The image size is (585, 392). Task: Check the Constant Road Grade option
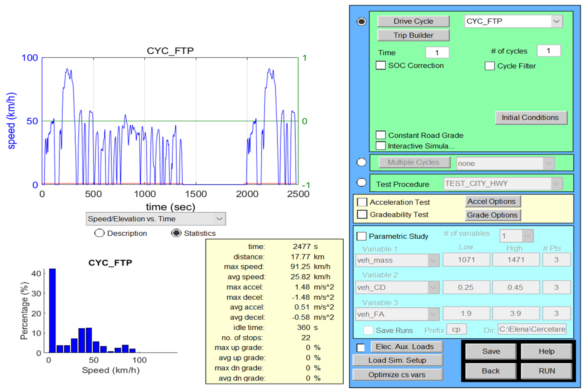tap(380, 135)
